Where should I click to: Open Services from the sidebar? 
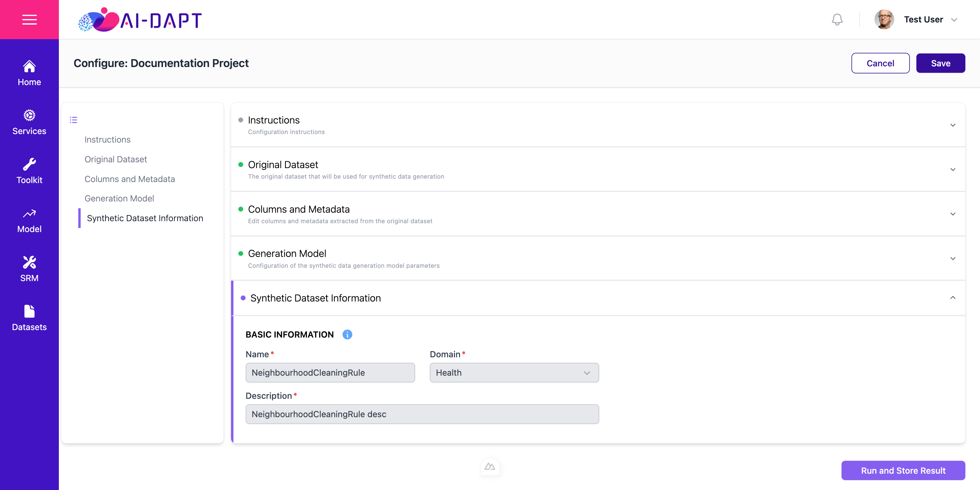tap(29, 122)
